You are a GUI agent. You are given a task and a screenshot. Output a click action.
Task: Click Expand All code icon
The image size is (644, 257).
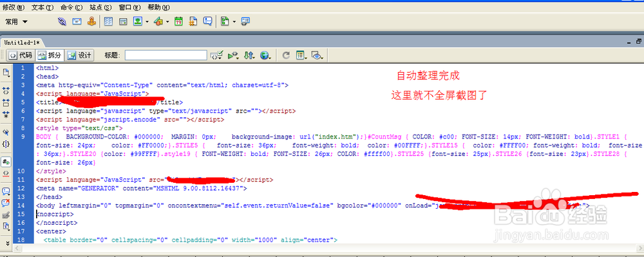tap(6, 115)
